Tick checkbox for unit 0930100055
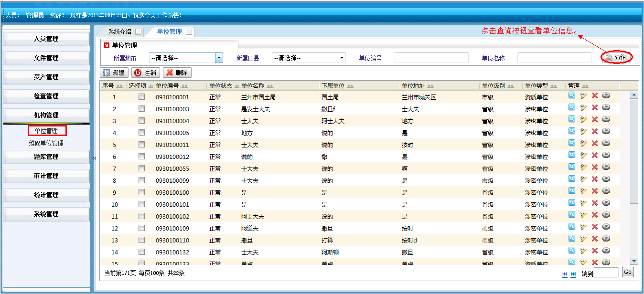The height and width of the screenshot is (294, 644). pos(141,168)
